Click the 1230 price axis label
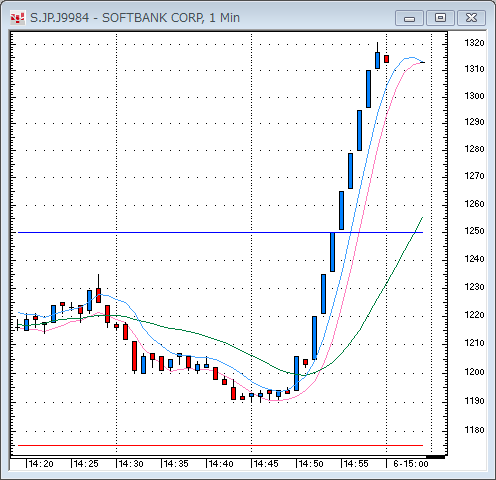The width and height of the screenshot is (496, 480). click(x=474, y=287)
